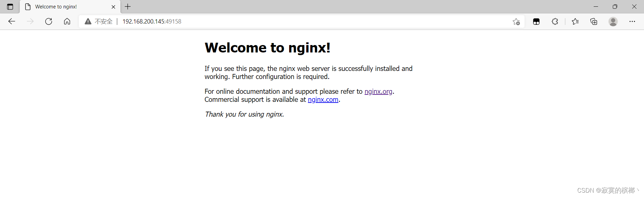Click the not secure warning triangle icon

coord(88,22)
